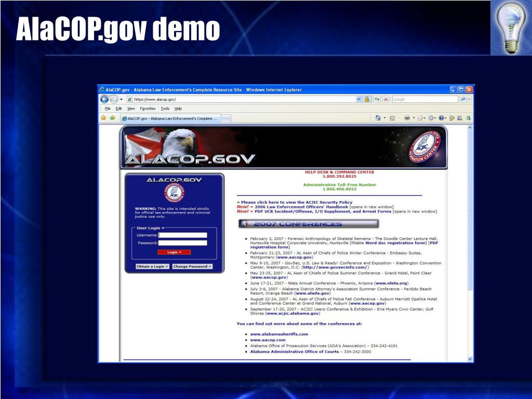Screen dimensions: 532x399
Task: Click the Internet Explorer Forward arrow
Action: (114, 99)
